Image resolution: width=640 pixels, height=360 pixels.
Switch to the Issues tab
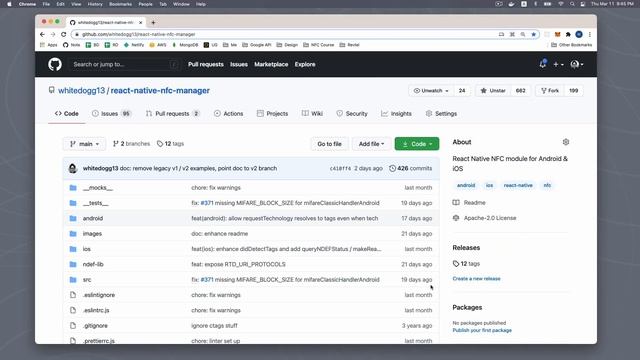(111, 113)
